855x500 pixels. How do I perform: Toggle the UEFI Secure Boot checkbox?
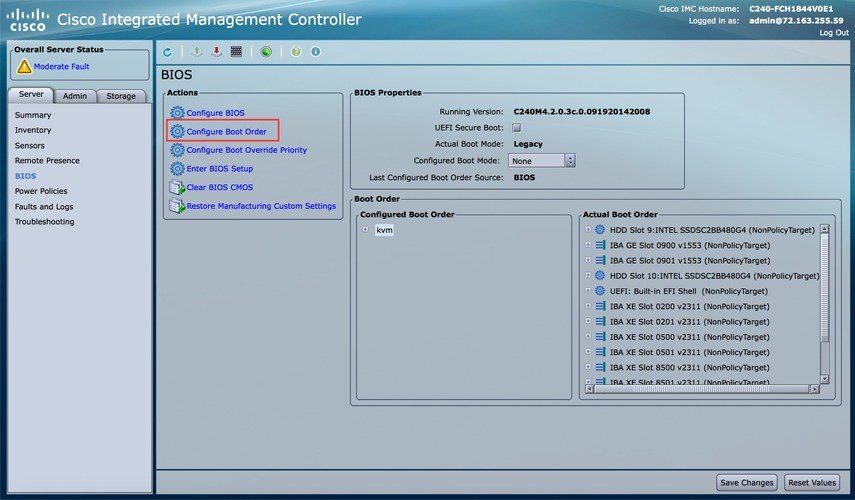click(516, 128)
